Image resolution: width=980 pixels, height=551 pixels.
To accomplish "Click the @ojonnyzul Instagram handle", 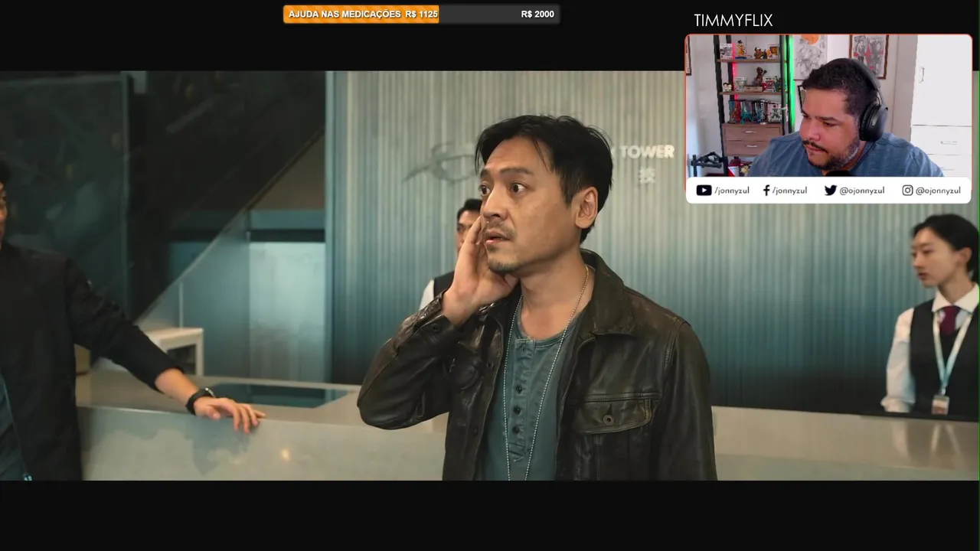I will click(x=938, y=191).
